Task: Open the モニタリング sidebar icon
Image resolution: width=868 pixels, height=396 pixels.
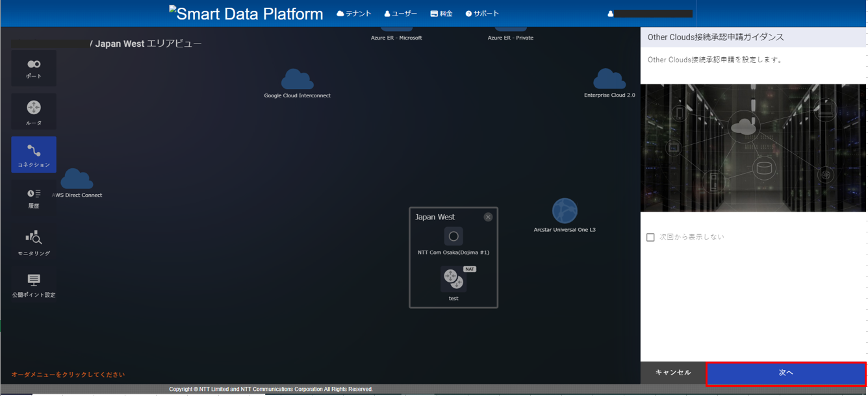Action: point(34,242)
